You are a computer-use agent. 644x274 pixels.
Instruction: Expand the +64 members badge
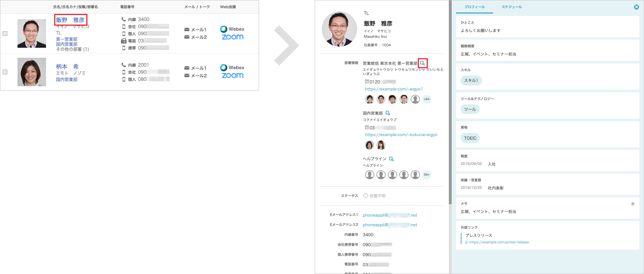point(427,99)
